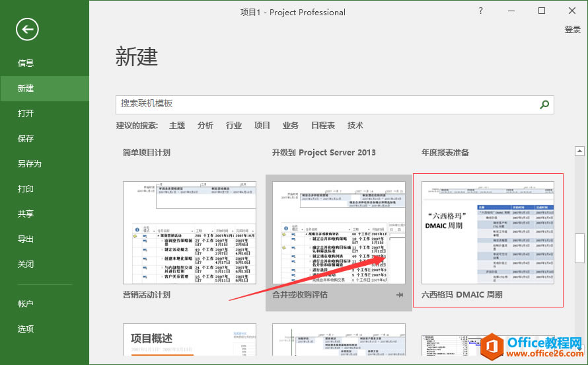
Task: Minimize the Project Professional window
Action: pyautogui.click(x=511, y=11)
